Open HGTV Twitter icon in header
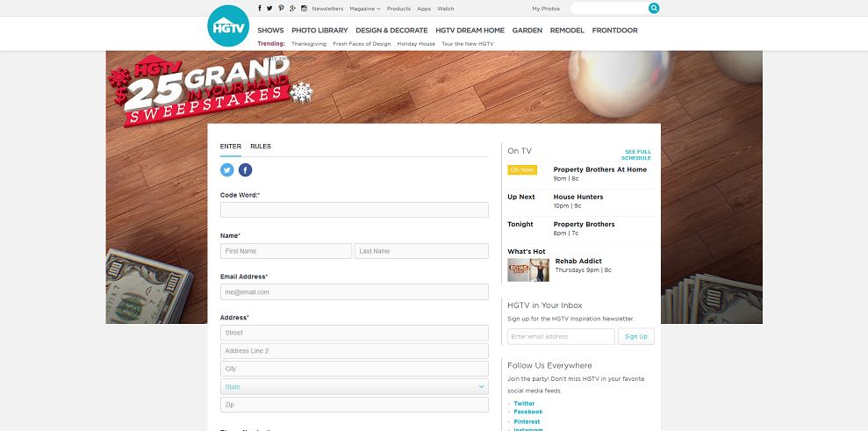This screenshot has width=868, height=431. click(x=269, y=8)
